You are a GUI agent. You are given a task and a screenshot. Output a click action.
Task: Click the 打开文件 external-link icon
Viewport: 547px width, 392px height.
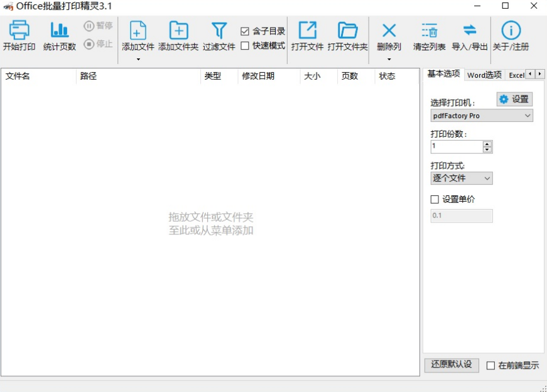pos(307,30)
